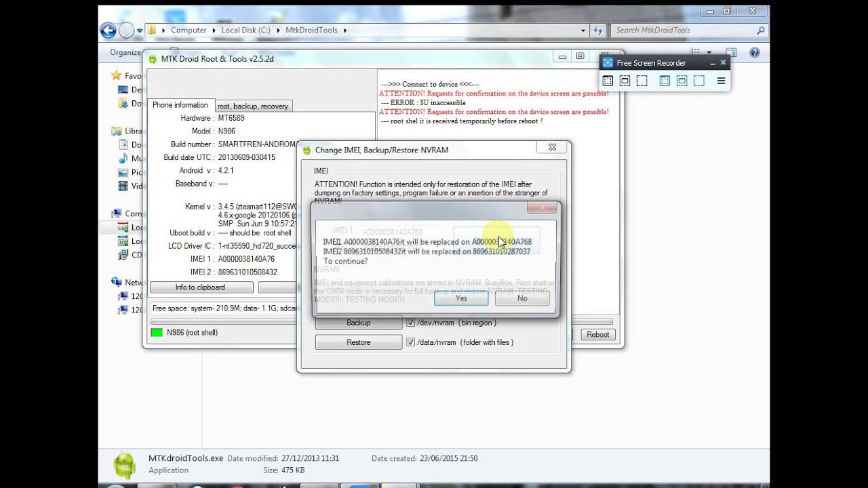Select record full screen video icon

[682, 81]
